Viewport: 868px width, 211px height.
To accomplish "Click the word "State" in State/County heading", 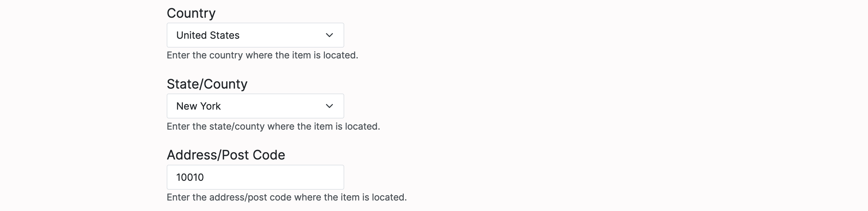I will pyautogui.click(x=182, y=84).
